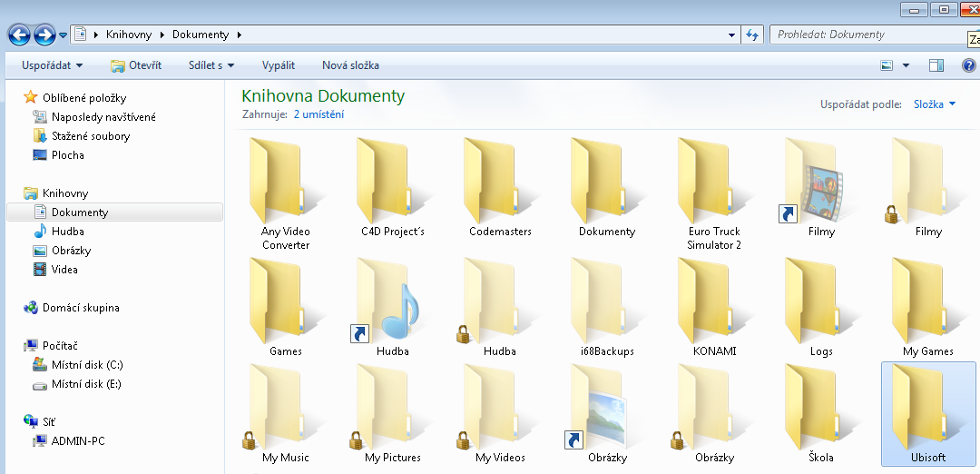Open the Složka arrange-by dropdown
The height and width of the screenshot is (474, 980).
pyautogui.click(x=935, y=104)
